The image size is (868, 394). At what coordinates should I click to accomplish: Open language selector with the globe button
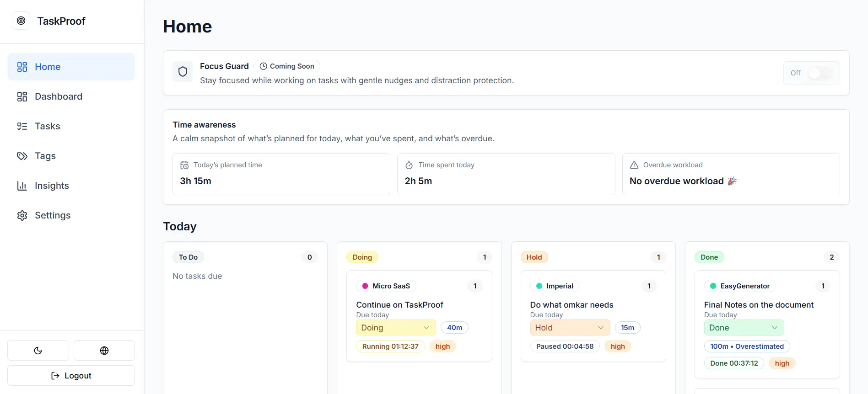pos(104,351)
